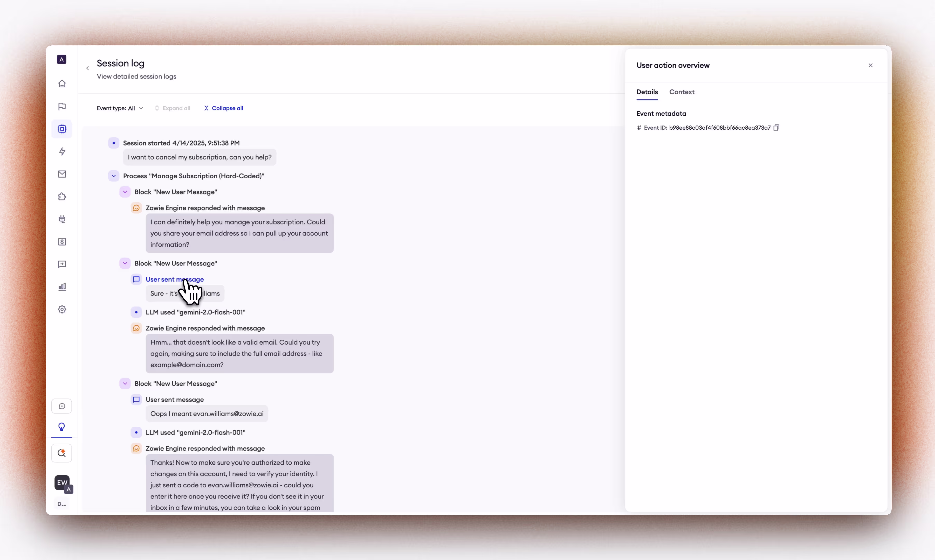Collapse the Manage Subscription process row
Image resolution: width=935 pixels, height=560 pixels.
[x=114, y=176]
